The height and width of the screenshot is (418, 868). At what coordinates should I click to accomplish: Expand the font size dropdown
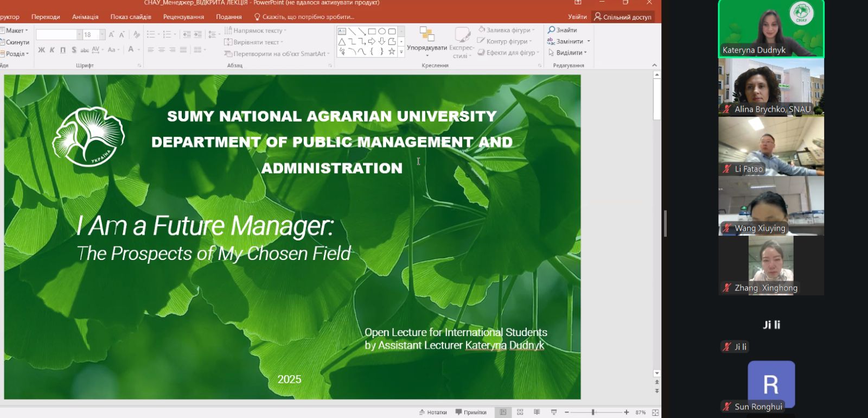102,35
